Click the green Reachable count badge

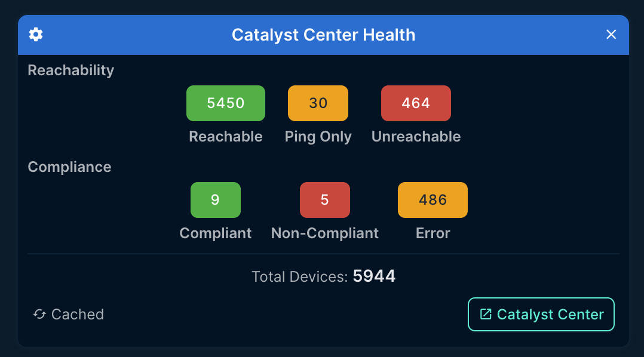225,103
